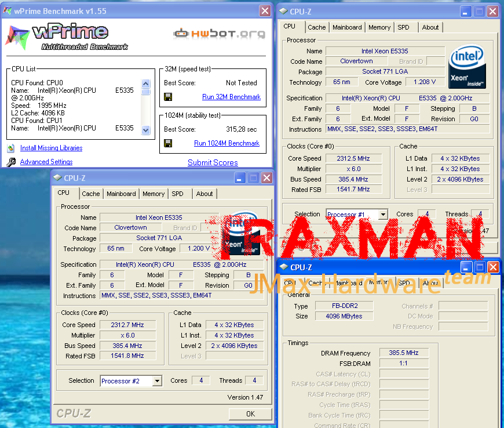Click the Rated FSB 1541.8 MHz field
The width and height of the screenshot is (504, 428).
click(127, 356)
